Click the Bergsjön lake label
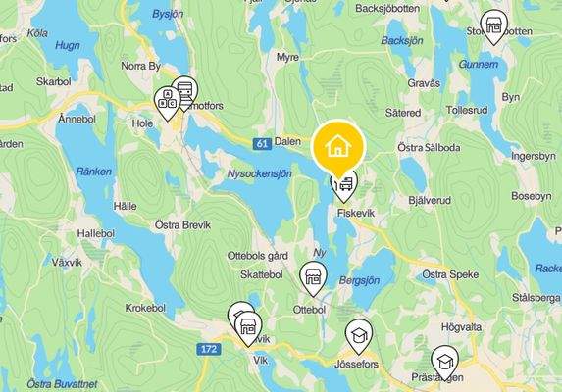The height and width of the screenshot is (392, 562). [x=359, y=280]
